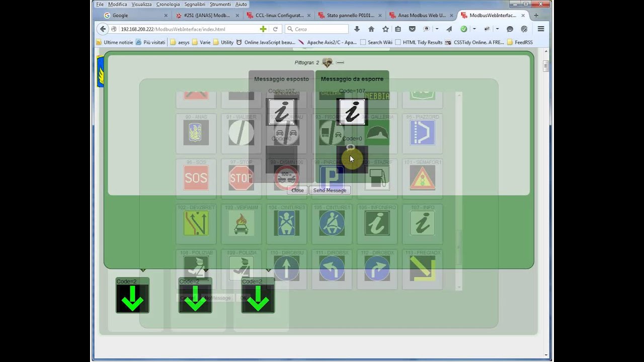Viewport: 644px width, 362px height.
Task: Click the info image under Messaggio esposto
Action: pyautogui.click(x=281, y=112)
